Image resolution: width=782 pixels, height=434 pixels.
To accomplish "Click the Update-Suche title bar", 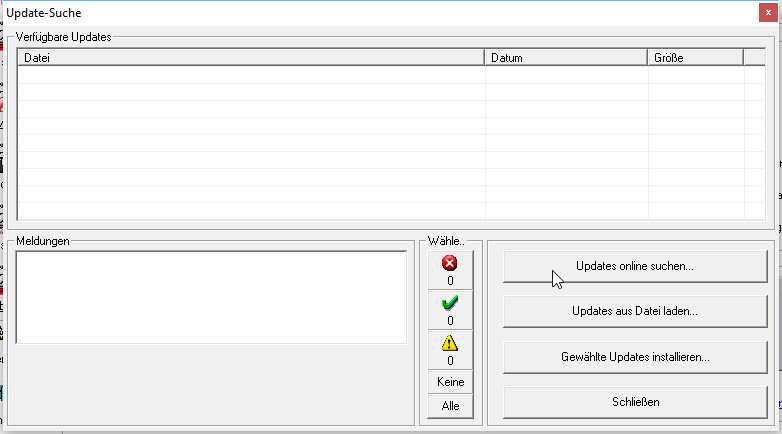I will tap(380, 13).
